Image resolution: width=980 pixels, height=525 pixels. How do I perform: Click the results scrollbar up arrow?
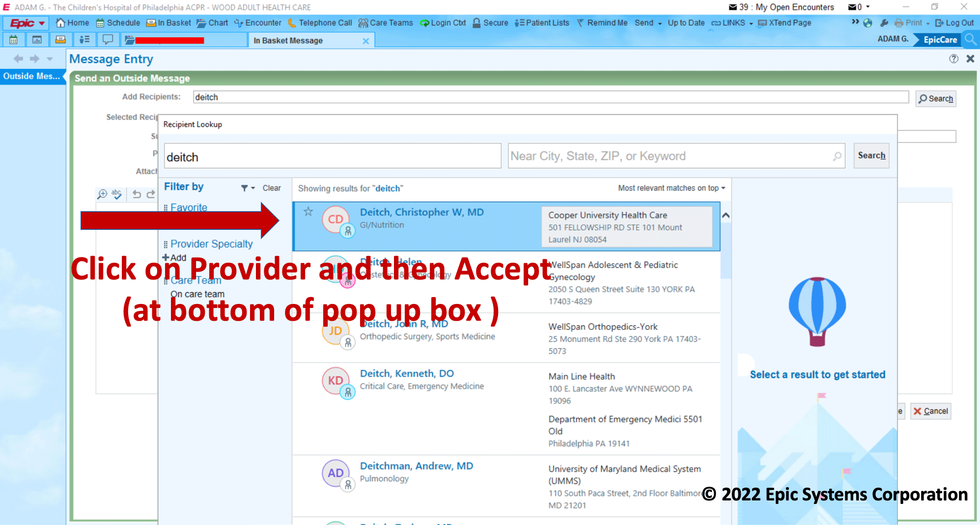click(726, 215)
